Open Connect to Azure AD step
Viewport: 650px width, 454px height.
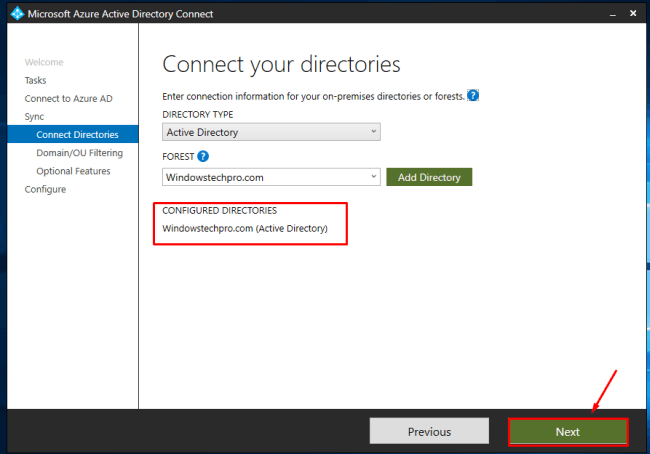68,99
